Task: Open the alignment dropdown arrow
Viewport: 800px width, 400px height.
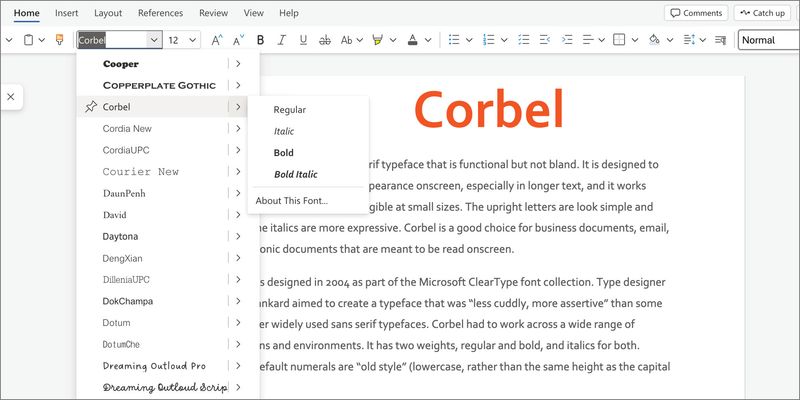Action: pos(602,40)
